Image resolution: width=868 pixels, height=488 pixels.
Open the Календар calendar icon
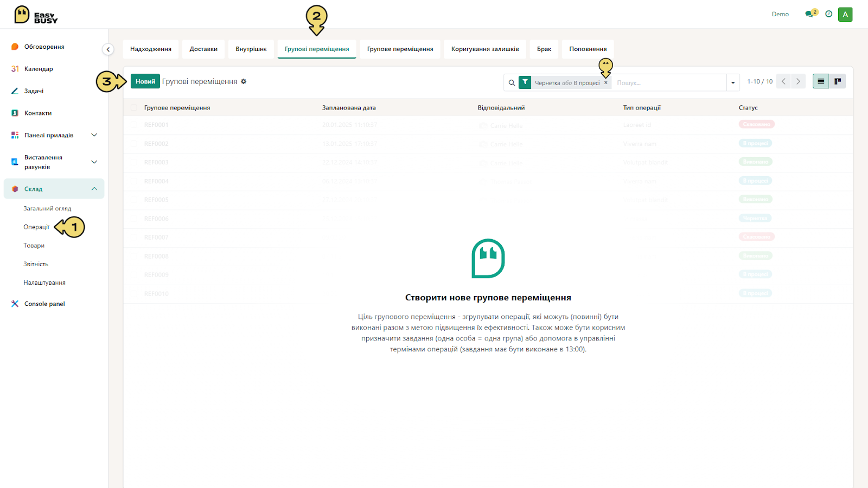click(x=15, y=69)
